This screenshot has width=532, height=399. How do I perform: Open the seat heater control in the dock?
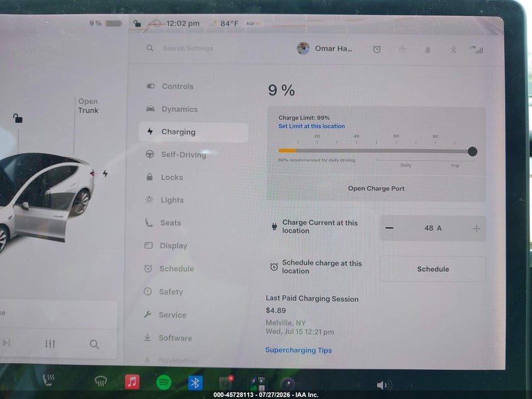(x=48, y=380)
